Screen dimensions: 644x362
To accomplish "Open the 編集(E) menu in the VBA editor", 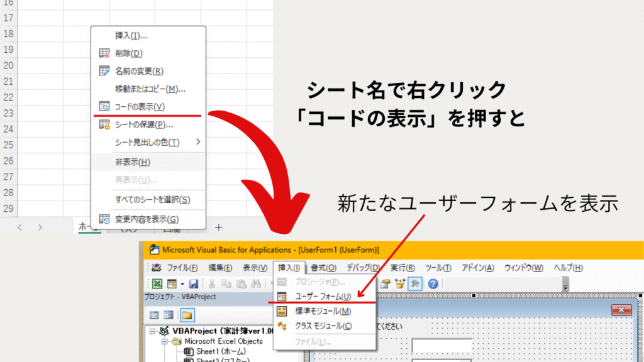I will click(x=220, y=268).
